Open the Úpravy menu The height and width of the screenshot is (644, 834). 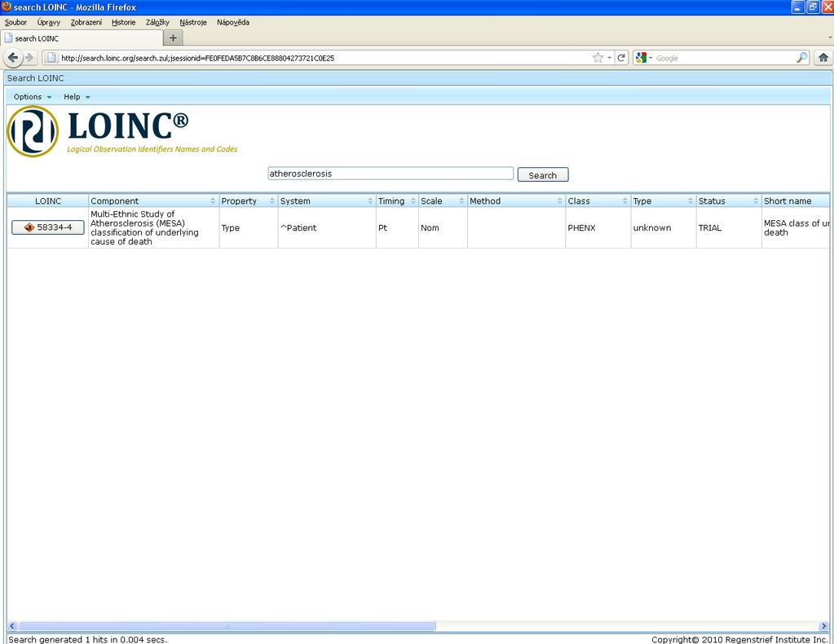point(48,22)
